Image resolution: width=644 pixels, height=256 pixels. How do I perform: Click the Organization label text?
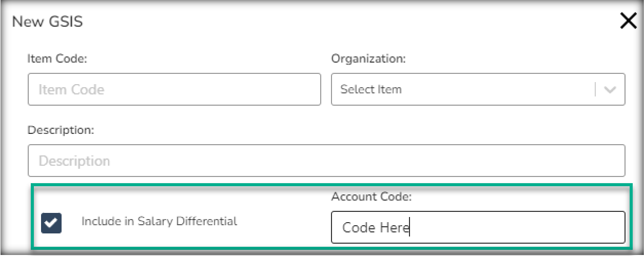[368, 59]
